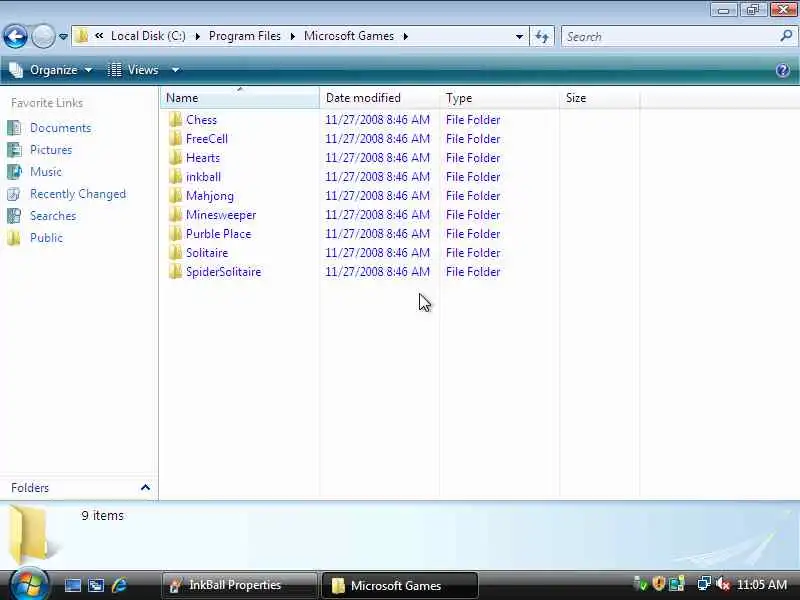Viewport: 800px width, 600px height.
Task: Open Documents favorite link
Action: pos(61,128)
